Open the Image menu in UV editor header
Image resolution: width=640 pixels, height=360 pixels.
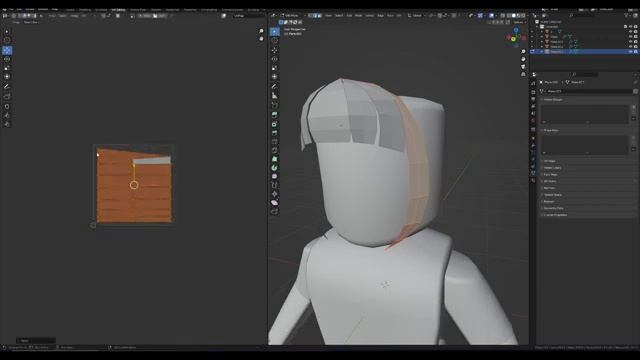75,16
